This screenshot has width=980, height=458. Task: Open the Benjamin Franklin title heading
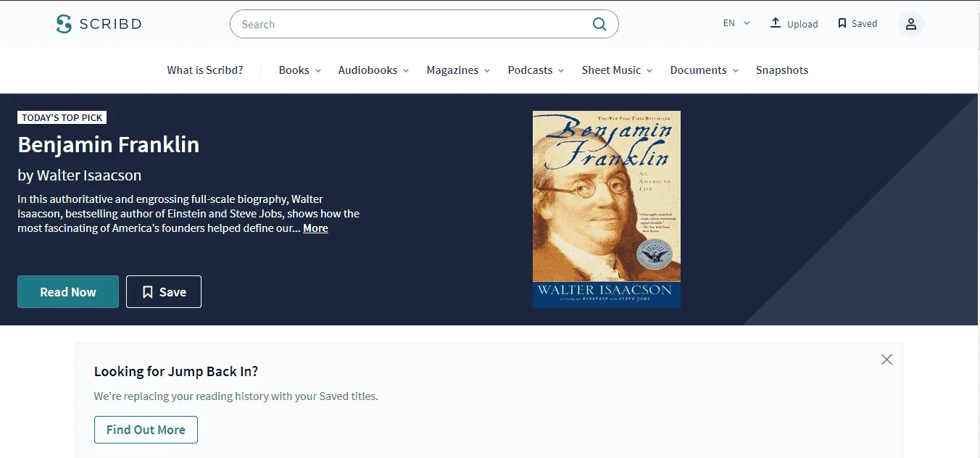tap(109, 144)
